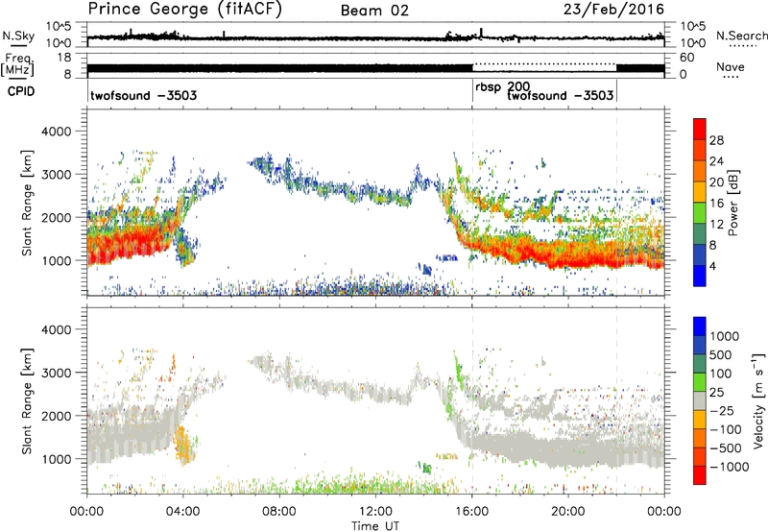Click the date "23/Feb/2016" in the header
The image size is (768, 532).
pos(613,10)
